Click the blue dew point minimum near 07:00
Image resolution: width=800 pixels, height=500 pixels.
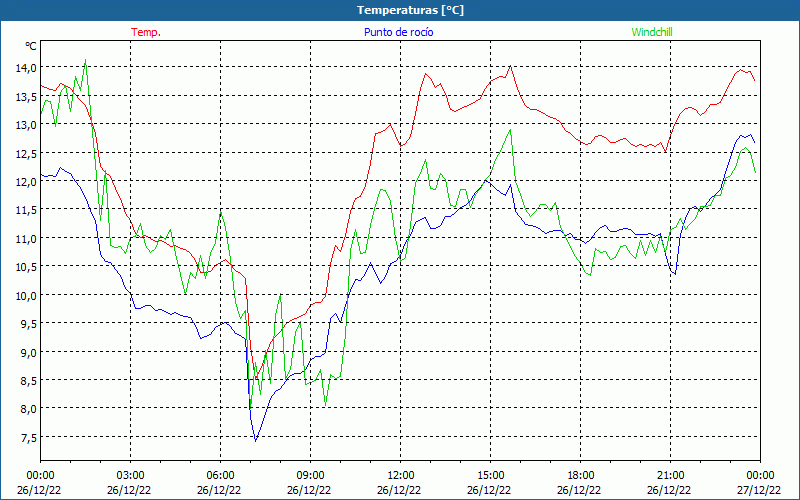click(256, 440)
